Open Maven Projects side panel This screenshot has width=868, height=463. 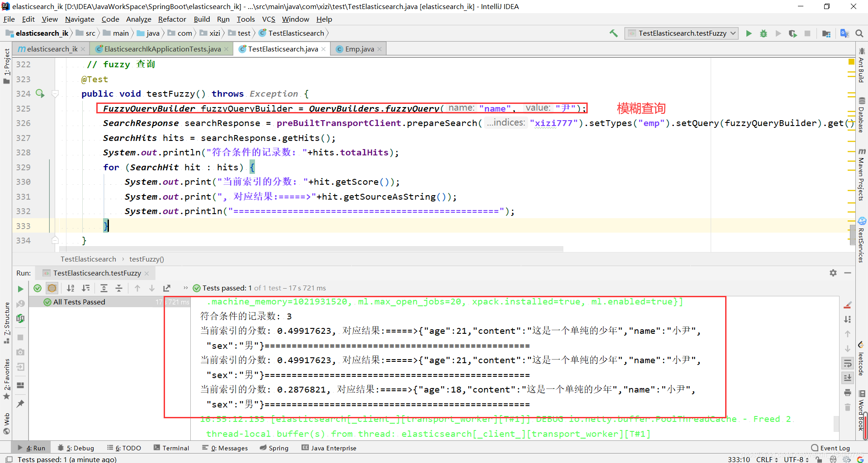862,174
